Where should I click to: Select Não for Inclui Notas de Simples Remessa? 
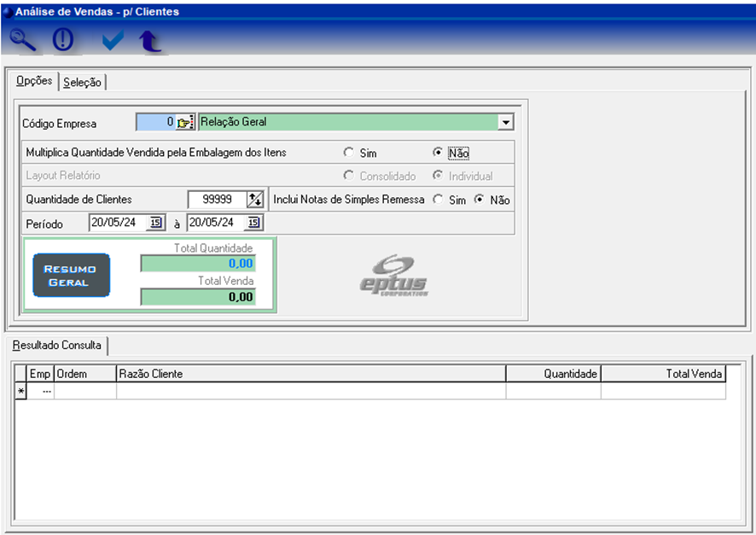[480, 200]
